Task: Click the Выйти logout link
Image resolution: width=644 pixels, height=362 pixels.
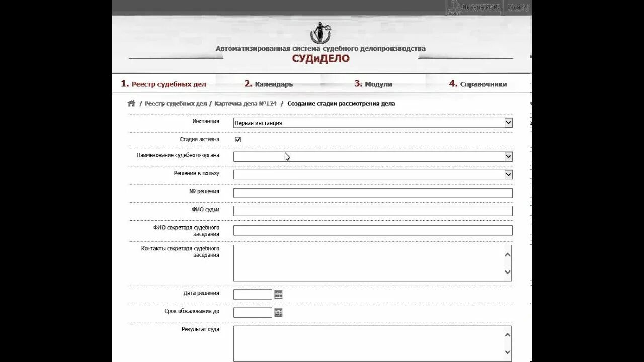Action: point(517,7)
